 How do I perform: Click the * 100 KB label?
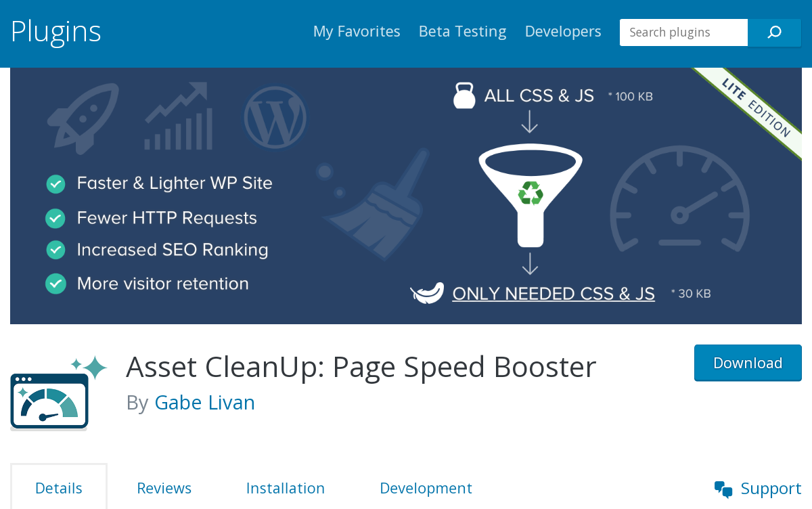click(x=630, y=97)
